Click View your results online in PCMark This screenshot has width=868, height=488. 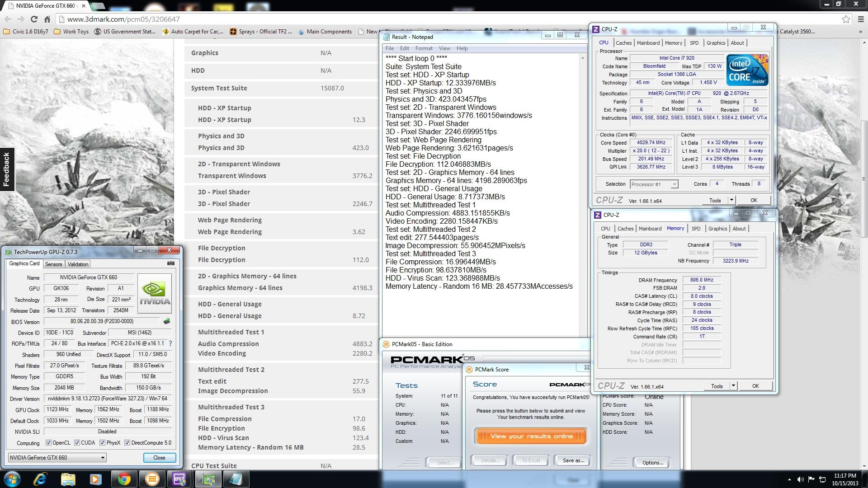[x=531, y=436]
